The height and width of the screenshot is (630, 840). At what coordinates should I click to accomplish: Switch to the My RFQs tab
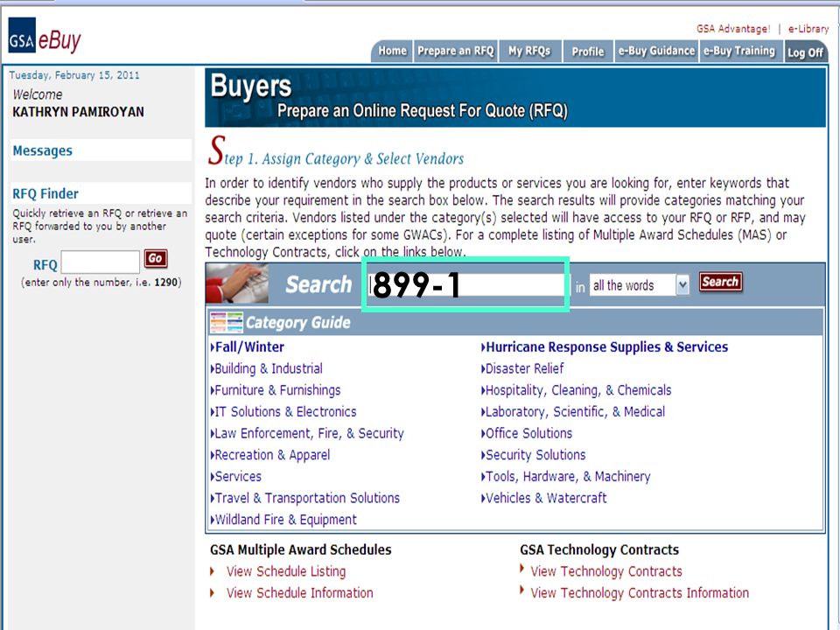(x=529, y=51)
